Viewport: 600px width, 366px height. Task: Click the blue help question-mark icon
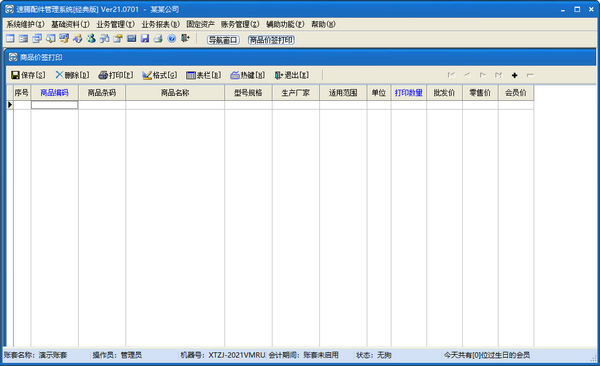172,39
